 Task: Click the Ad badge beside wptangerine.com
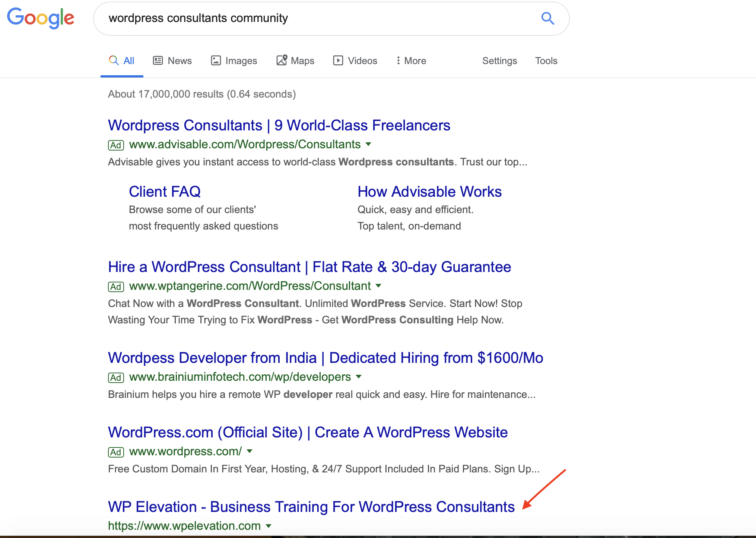pos(116,287)
